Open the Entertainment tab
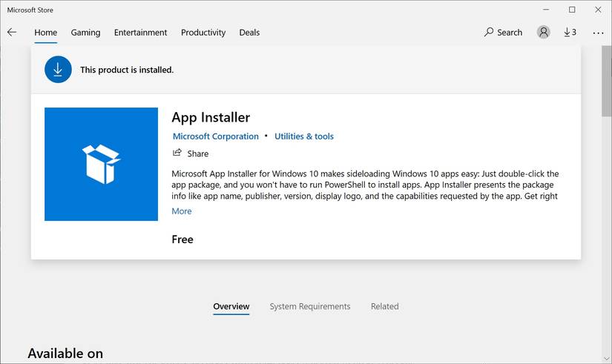Viewport: 612px width, 364px height. [140, 33]
